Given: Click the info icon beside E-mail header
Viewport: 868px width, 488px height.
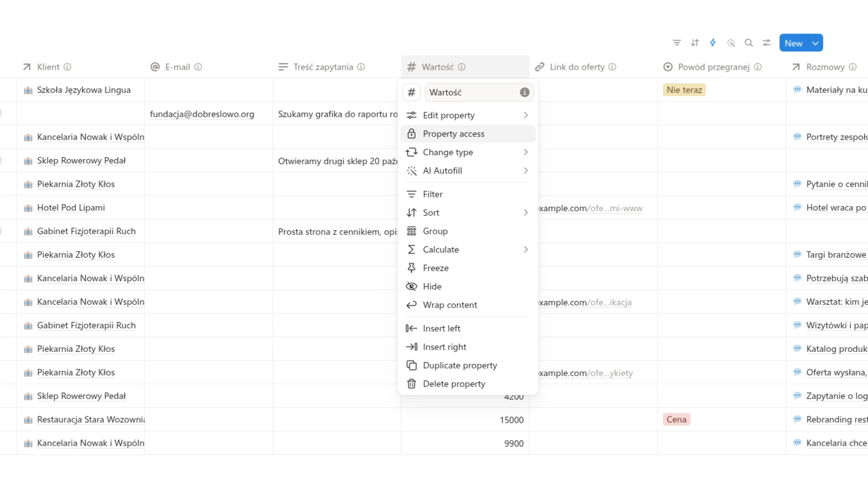Looking at the screenshot, I should tap(198, 67).
